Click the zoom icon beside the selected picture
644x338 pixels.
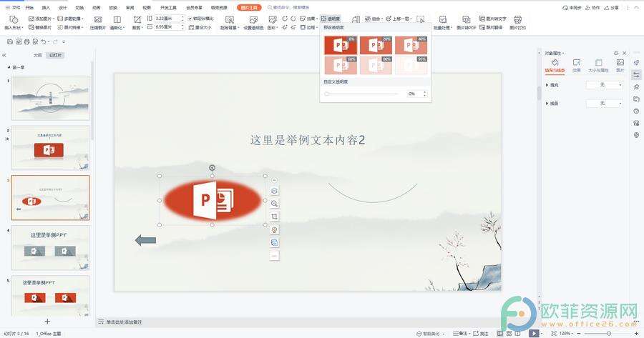click(x=274, y=204)
